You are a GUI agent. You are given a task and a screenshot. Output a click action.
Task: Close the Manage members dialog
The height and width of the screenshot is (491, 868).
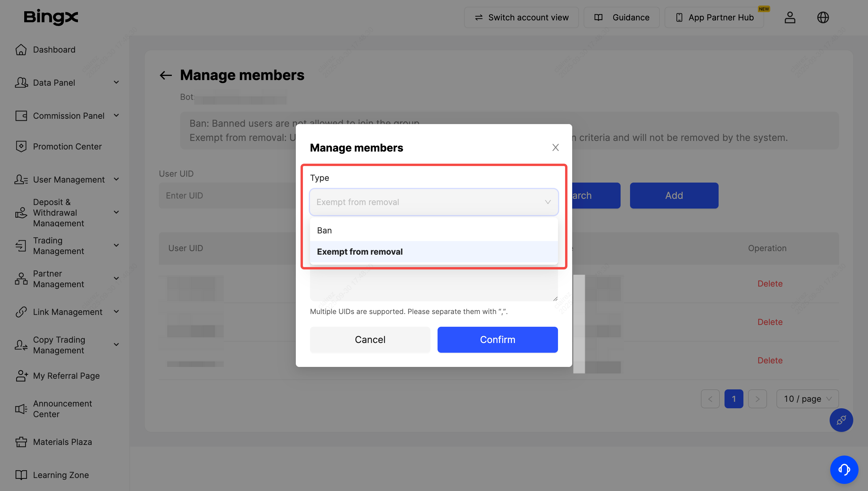coord(555,147)
